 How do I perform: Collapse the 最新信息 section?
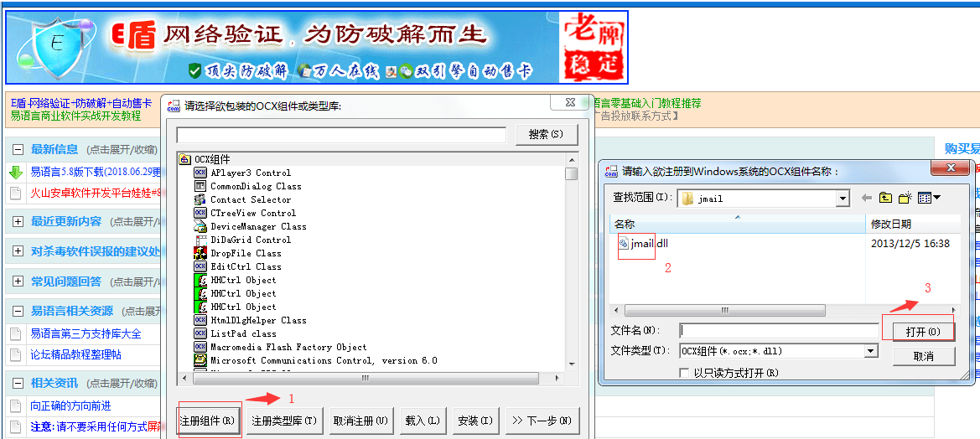click(18, 149)
